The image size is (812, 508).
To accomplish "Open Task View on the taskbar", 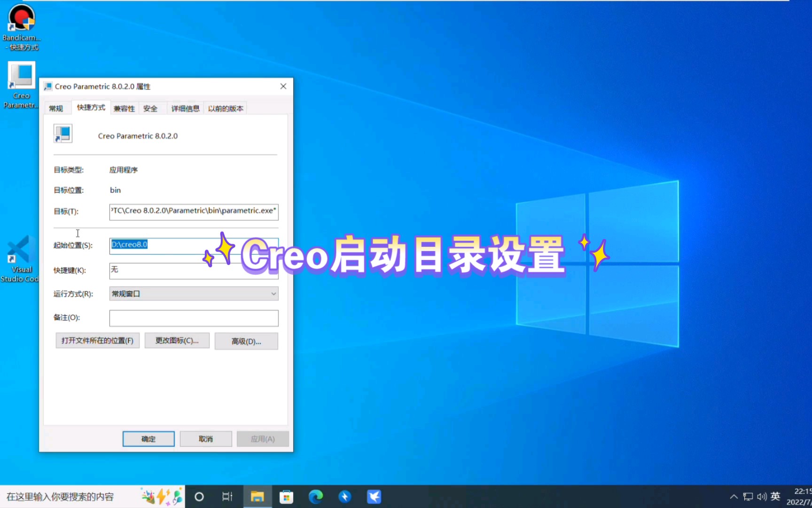I will (x=227, y=497).
